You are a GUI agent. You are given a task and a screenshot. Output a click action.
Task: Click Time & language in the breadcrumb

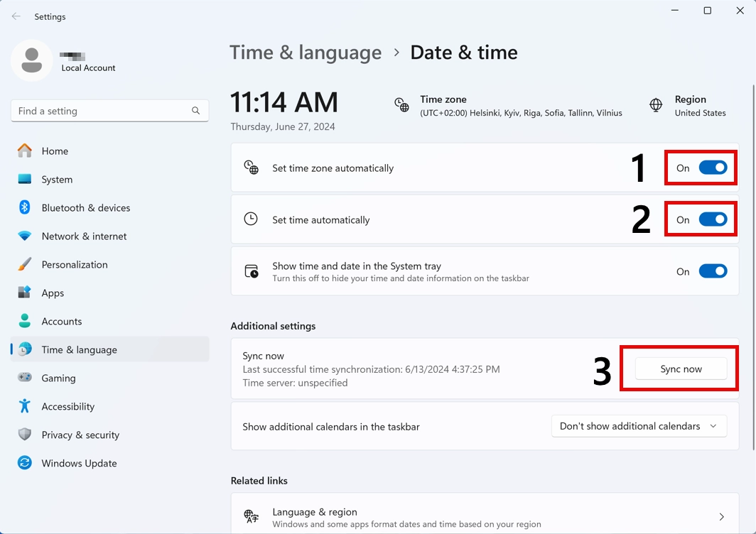(306, 52)
